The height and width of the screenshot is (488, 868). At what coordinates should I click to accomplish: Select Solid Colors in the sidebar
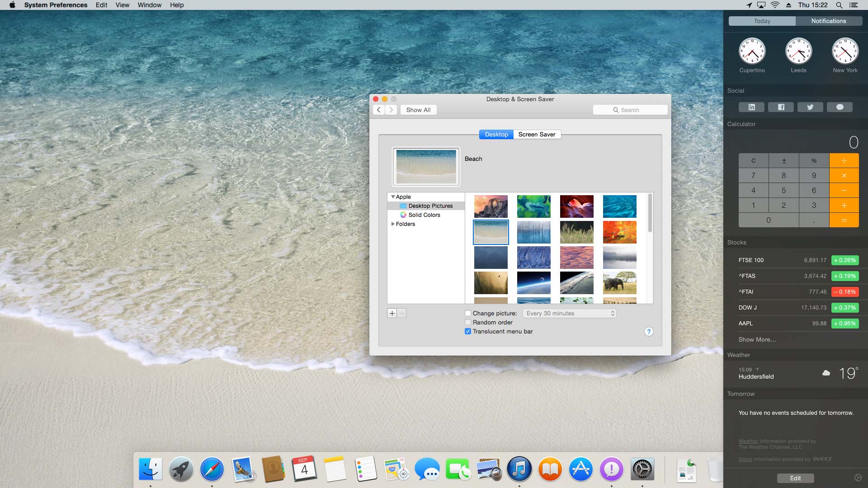tap(424, 215)
